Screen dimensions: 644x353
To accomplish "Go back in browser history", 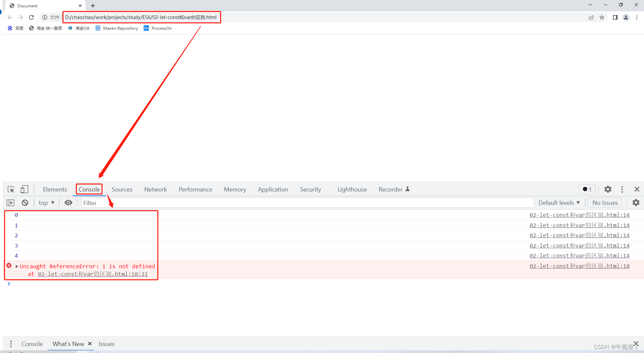I will 10,17.
